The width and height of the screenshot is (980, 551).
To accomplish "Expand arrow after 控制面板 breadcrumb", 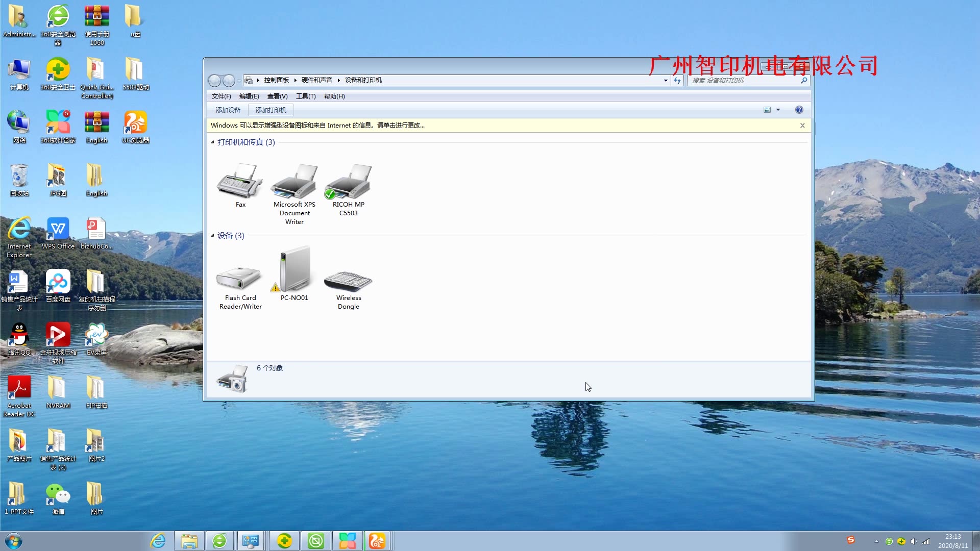I will click(295, 80).
